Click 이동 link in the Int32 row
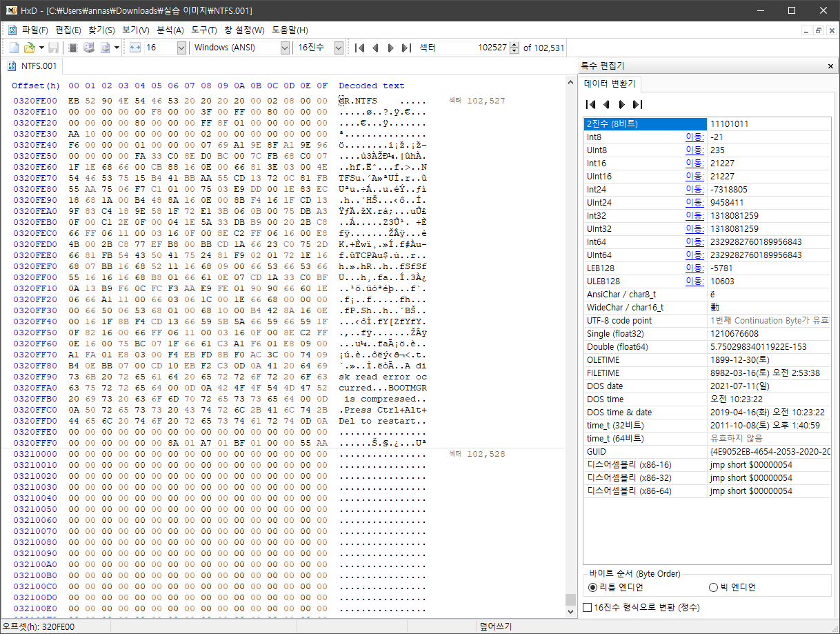This screenshot has width=840, height=634. pyautogui.click(x=694, y=216)
